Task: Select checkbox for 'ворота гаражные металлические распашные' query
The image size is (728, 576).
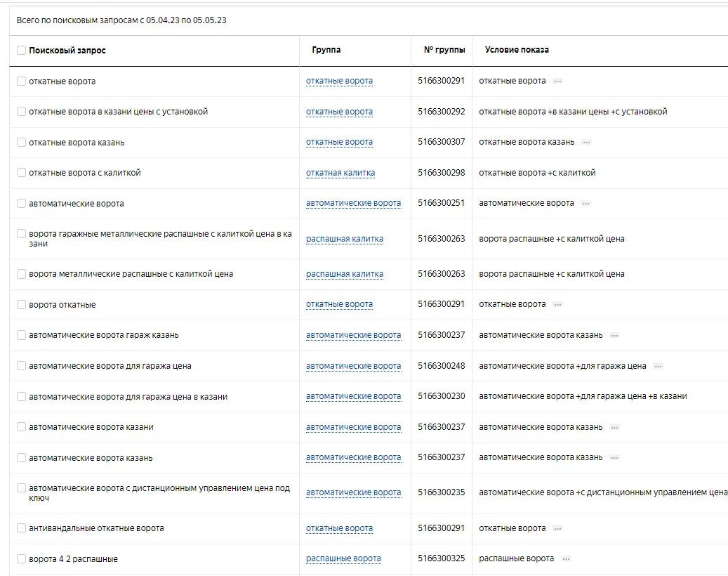Action: point(21,234)
